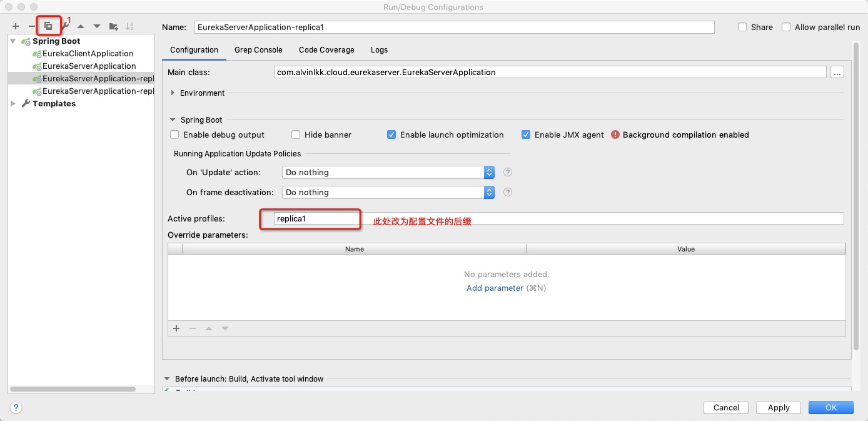
Task: Move configuration up arrow in toolbar
Action: point(81,26)
